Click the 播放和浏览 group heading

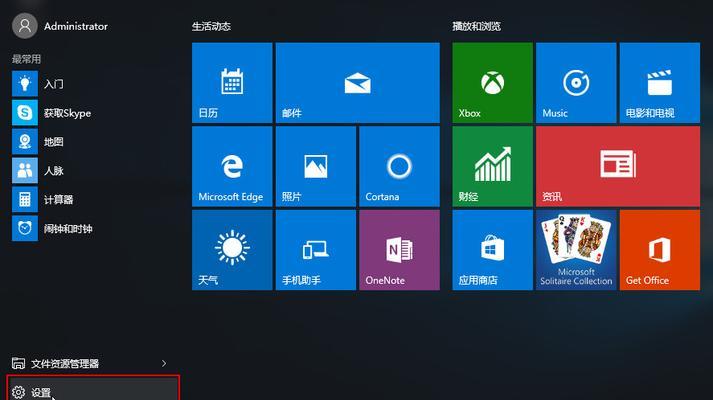pyautogui.click(x=477, y=26)
